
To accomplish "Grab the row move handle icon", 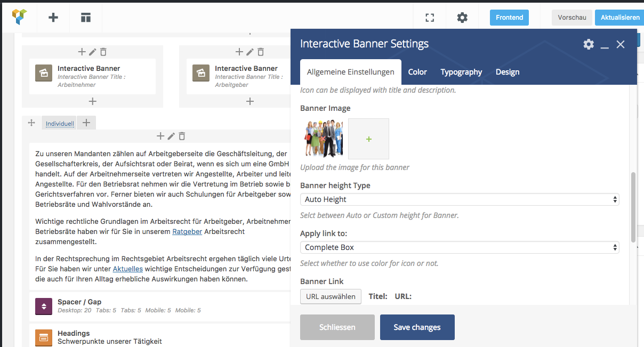I will (x=31, y=123).
